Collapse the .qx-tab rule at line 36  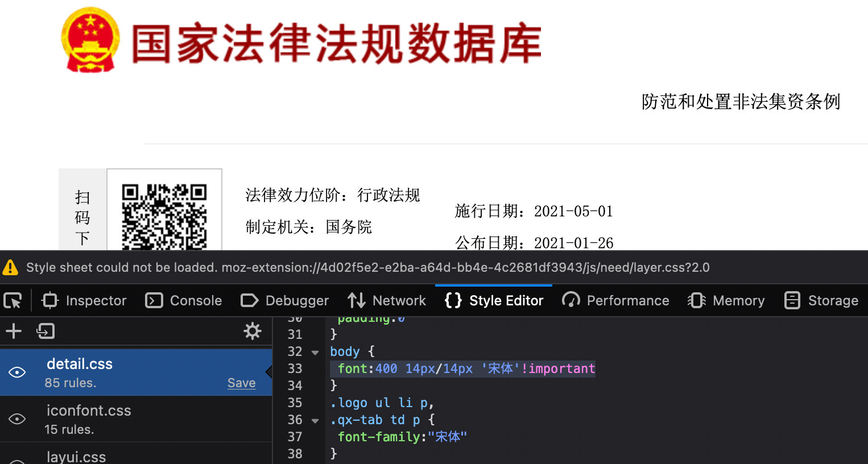[x=315, y=421]
